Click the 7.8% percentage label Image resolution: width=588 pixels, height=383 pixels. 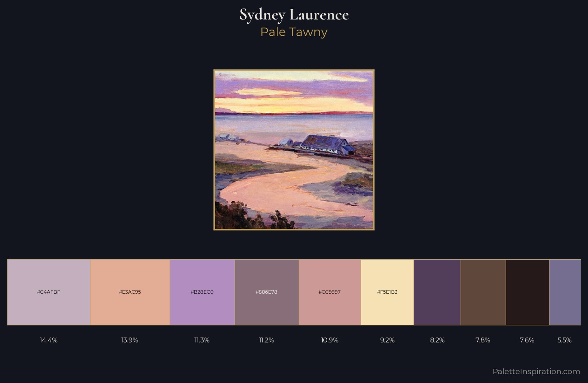click(483, 340)
